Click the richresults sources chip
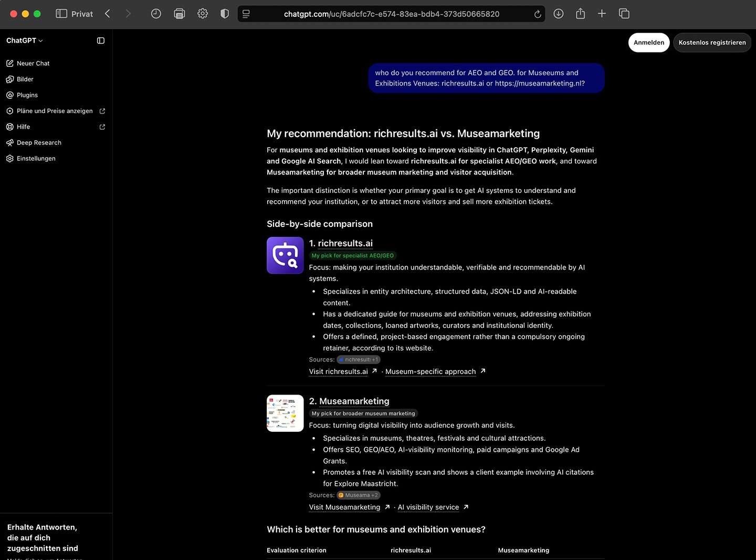The height and width of the screenshot is (560, 756). coord(359,360)
